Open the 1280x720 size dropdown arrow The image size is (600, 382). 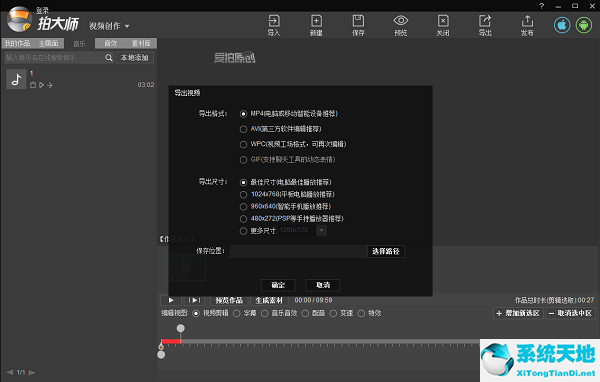coord(322,230)
